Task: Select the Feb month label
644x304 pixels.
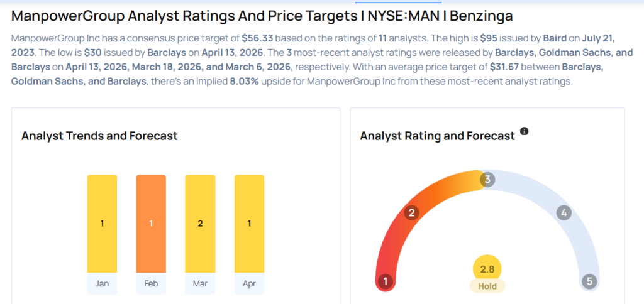Action: [x=151, y=284]
